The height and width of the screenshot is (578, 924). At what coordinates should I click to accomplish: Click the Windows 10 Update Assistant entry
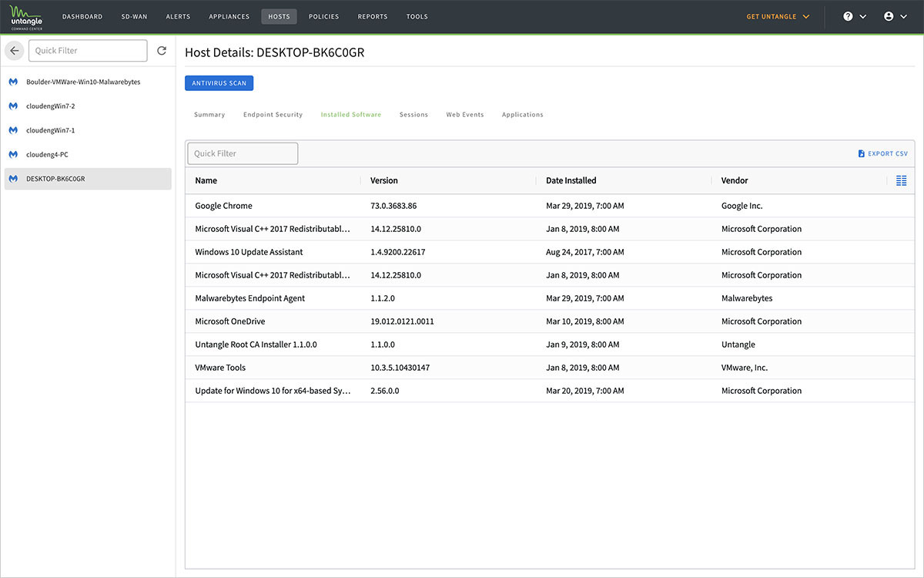[x=249, y=252]
